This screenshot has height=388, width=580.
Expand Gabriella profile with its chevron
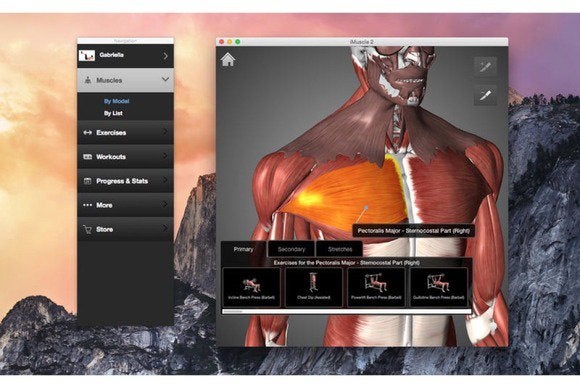click(165, 55)
